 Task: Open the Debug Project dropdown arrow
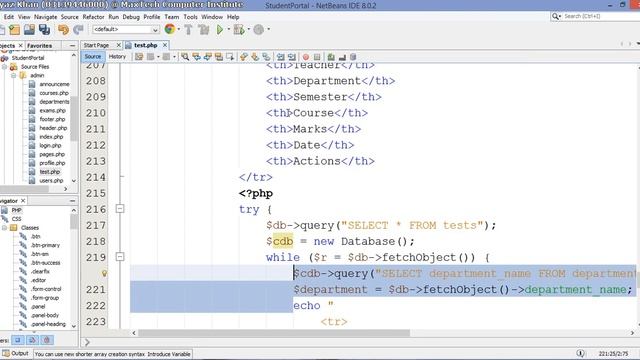click(x=248, y=29)
